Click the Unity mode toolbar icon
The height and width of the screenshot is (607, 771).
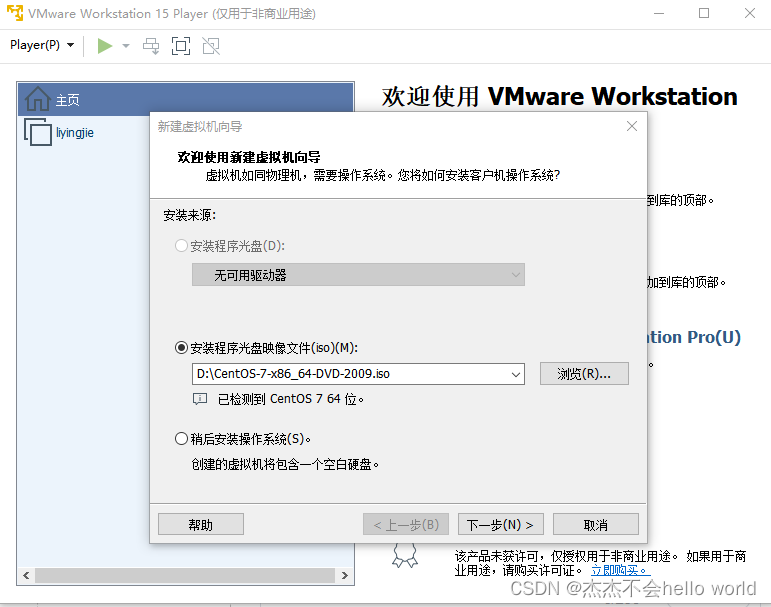[211, 46]
